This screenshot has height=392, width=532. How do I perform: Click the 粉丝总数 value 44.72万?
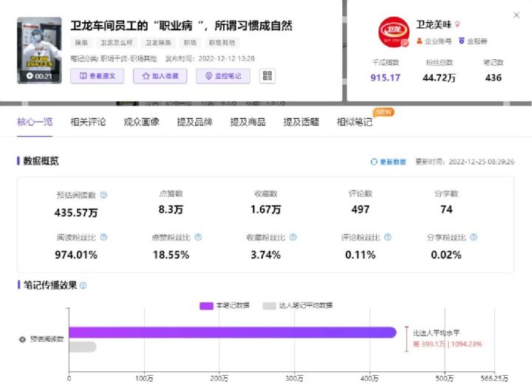click(x=439, y=78)
